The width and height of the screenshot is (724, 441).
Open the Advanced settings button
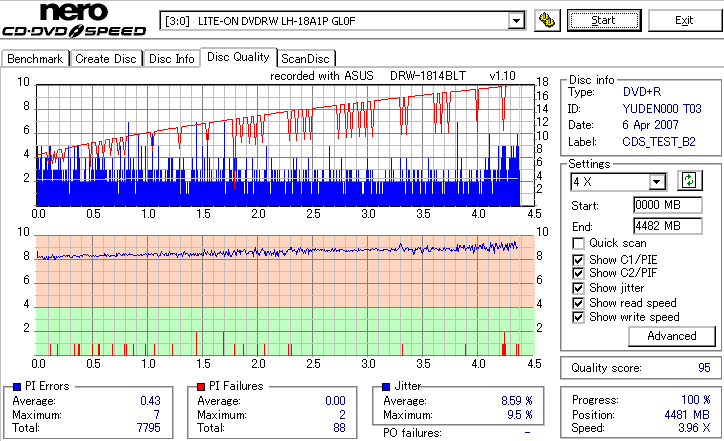672,336
